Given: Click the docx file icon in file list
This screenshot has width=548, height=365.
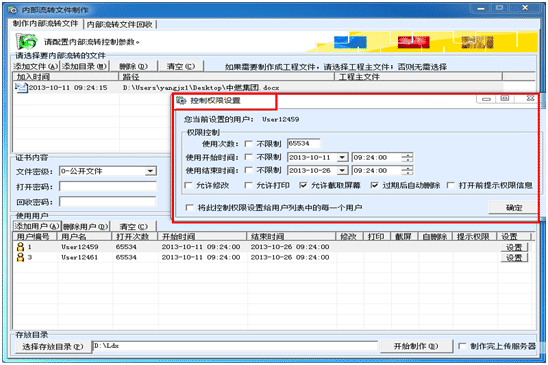Looking at the screenshot, I should click(x=21, y=88).
